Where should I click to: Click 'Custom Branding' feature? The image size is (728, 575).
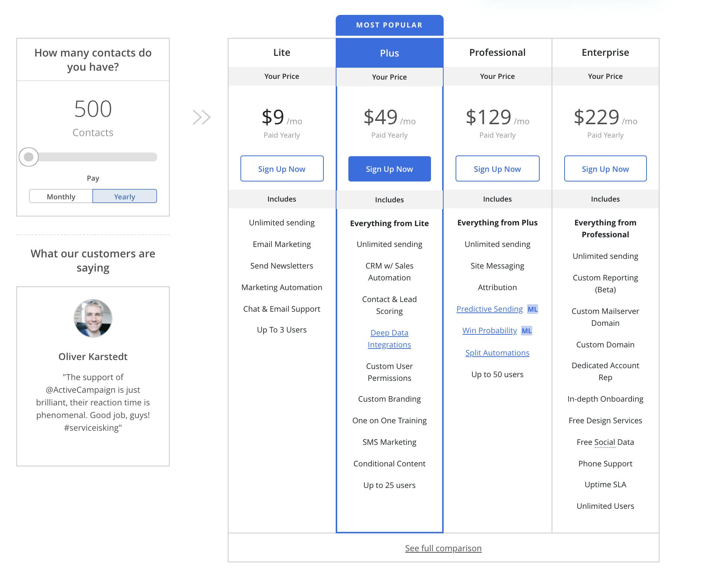[x=389, y=399]
